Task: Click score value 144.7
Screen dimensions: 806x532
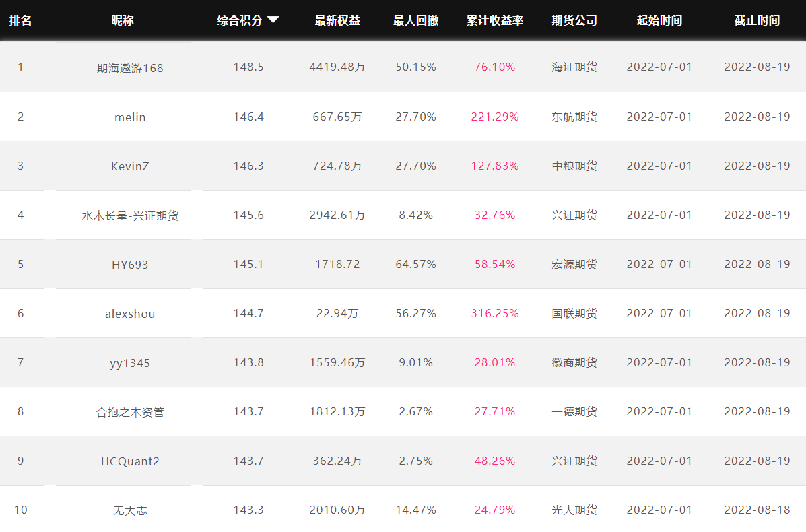Action: 248,313
